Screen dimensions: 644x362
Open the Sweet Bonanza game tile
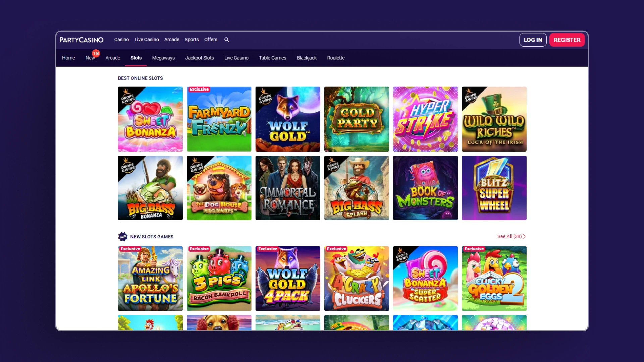150,119
